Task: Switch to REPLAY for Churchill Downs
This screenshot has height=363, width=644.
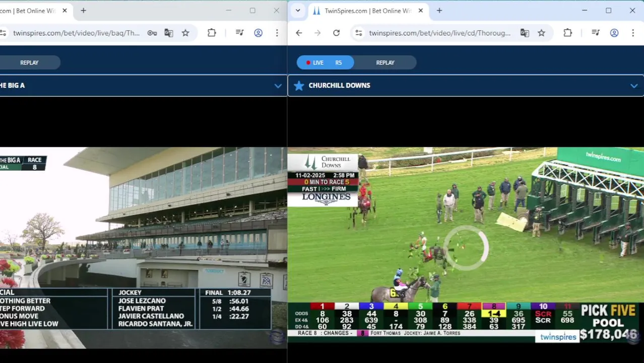Action: tap(385, 63)
